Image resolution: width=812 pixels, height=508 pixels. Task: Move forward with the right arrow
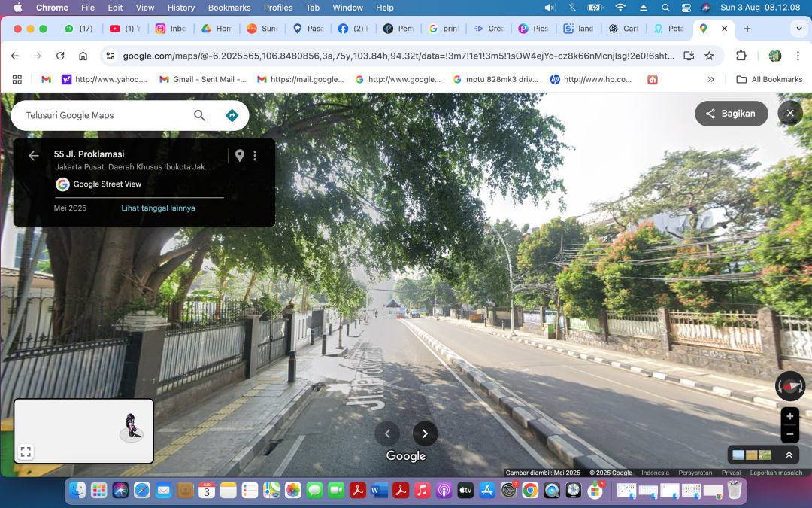coord(425,433)
